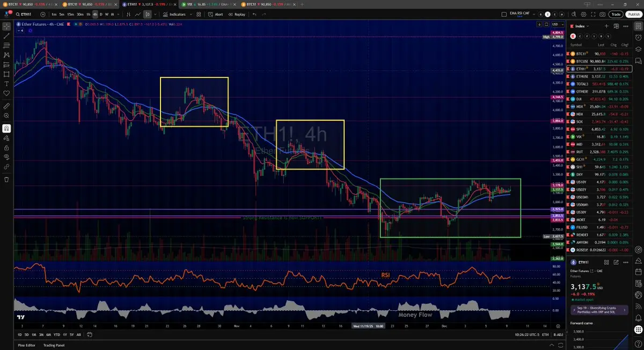Toggle hide all drawings eye icon

(6, 157)
